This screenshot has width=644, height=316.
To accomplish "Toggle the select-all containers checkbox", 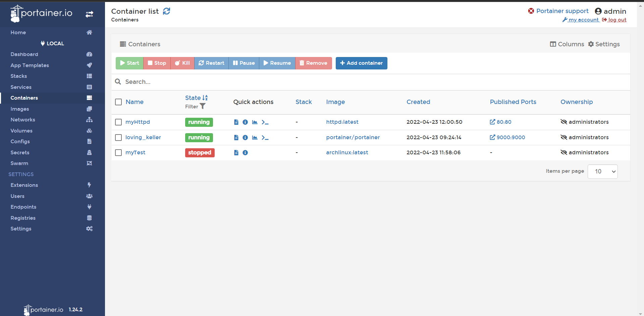I will (x=118, y=102).
